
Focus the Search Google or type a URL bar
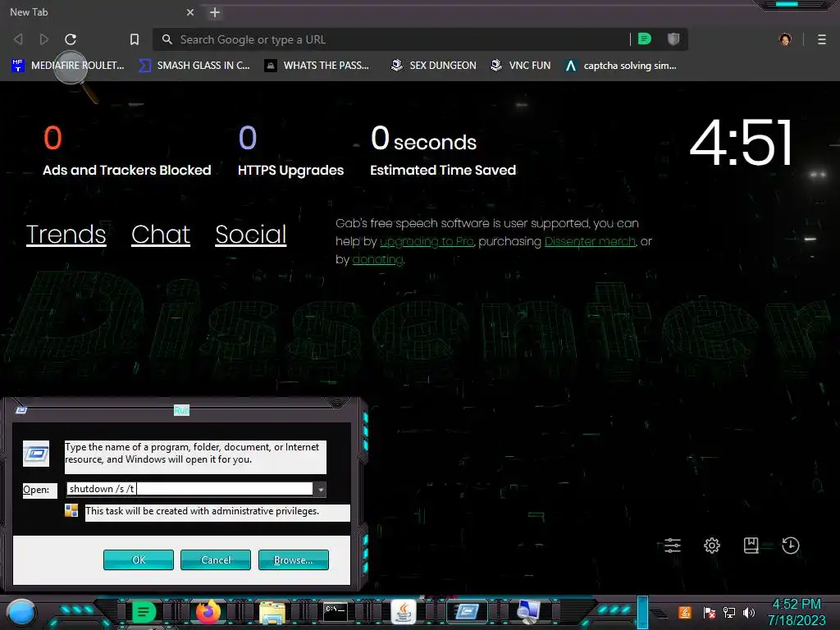click(x=393, y=39)
